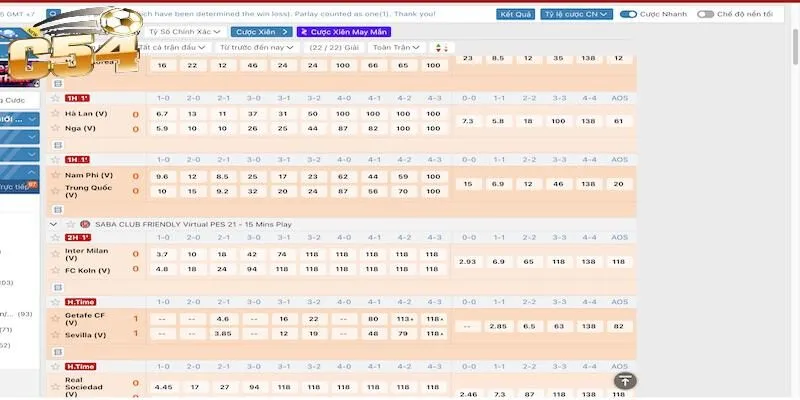Open stats icon below Inter Milan match

tap(57, 287)
